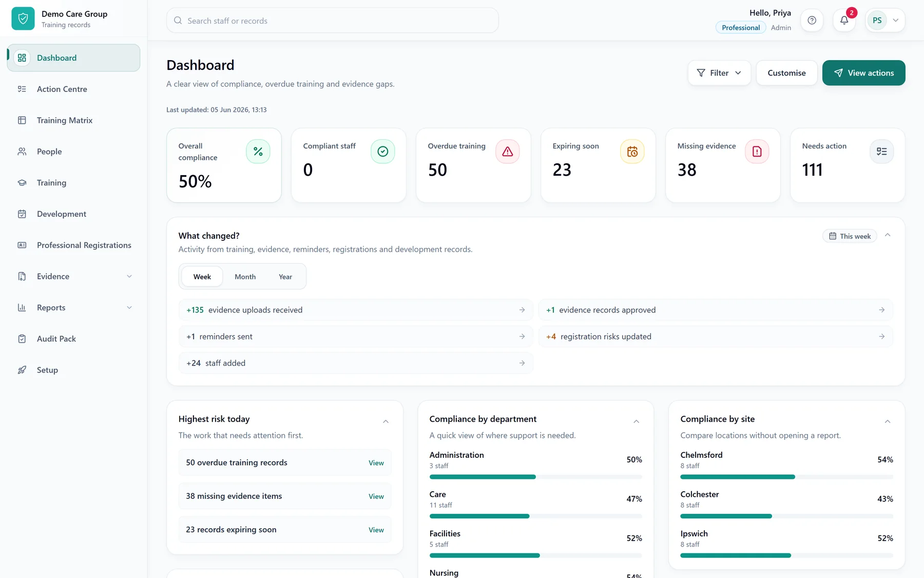Collapse the What changed panel
This screenshot has height=578, width=924.
[x=888, y=235]
